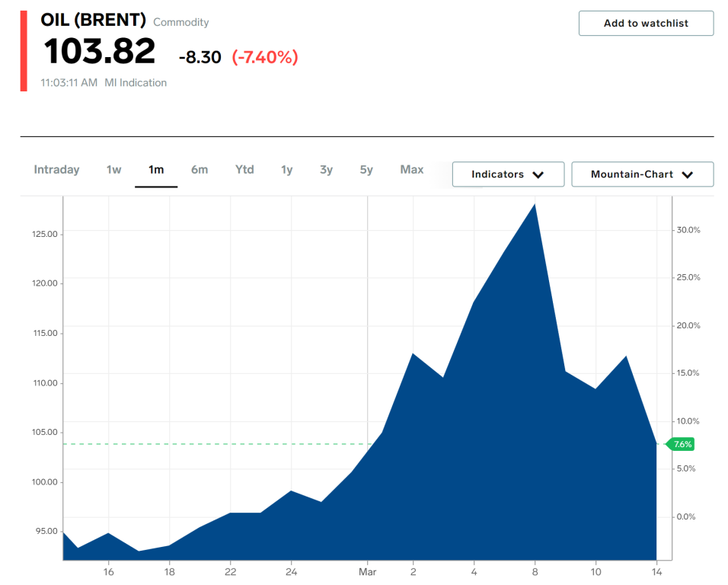Click the chart peak at March 8
The image size is (728, 585).
(x=535, y=204)
